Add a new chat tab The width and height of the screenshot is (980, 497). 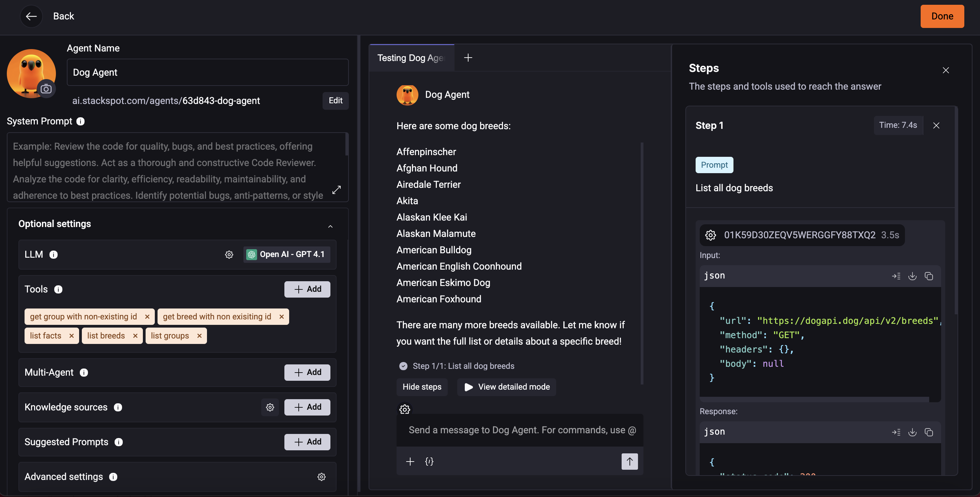click(468, 58)
